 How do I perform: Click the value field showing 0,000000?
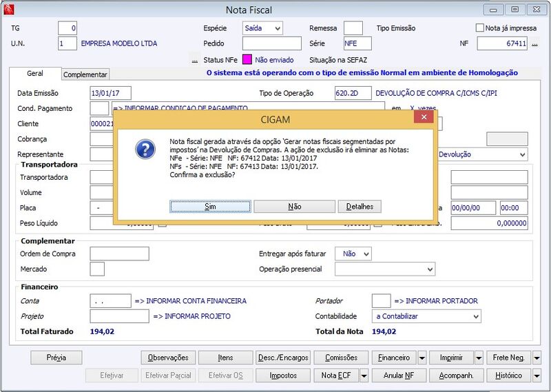[489, 223]
